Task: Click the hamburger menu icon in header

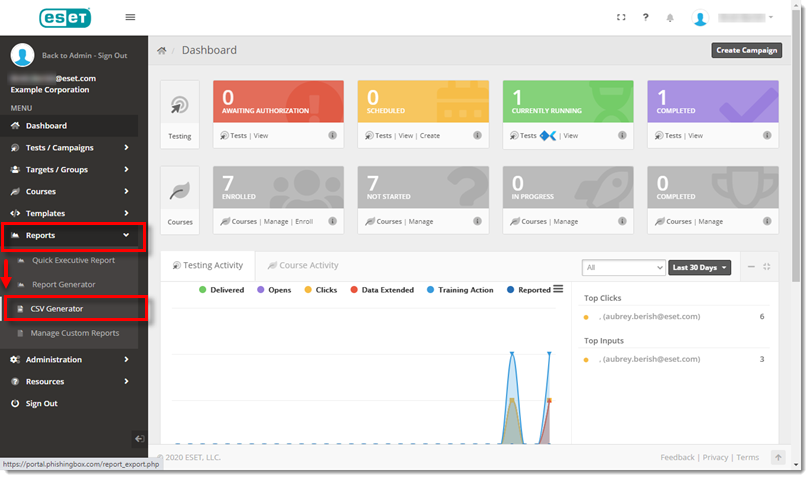Action: [130, 17]
